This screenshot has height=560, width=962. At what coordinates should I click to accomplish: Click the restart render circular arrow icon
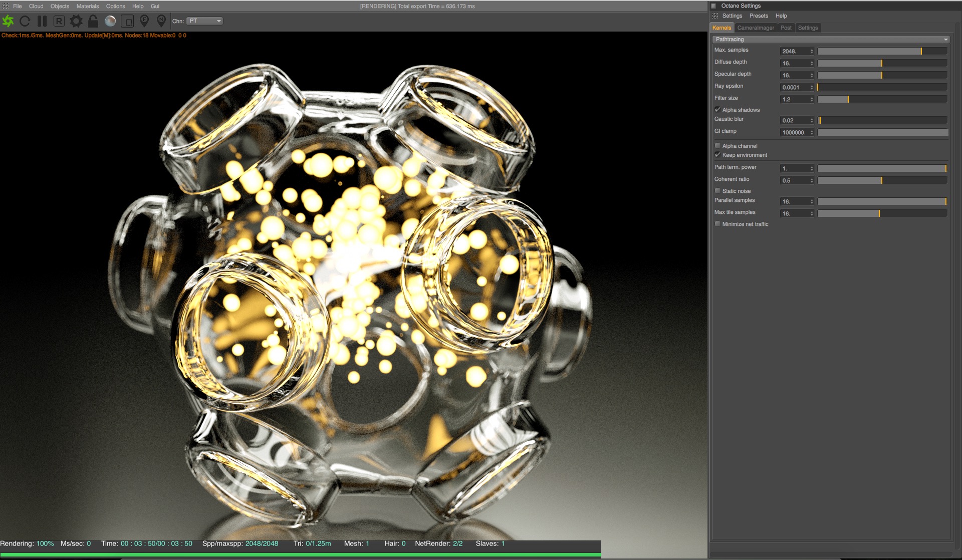tap(25, 21)
